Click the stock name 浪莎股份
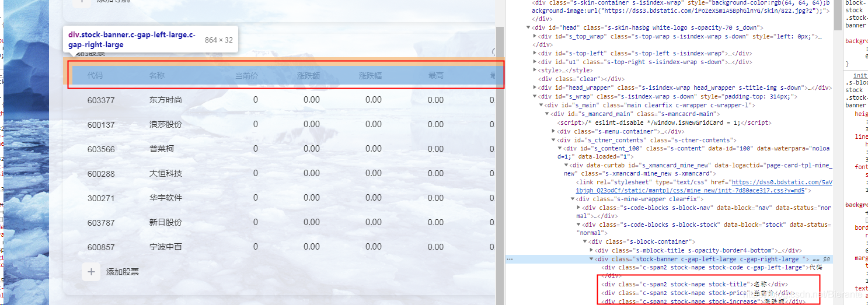Viewport: 868px width, 305px height. 166,124
